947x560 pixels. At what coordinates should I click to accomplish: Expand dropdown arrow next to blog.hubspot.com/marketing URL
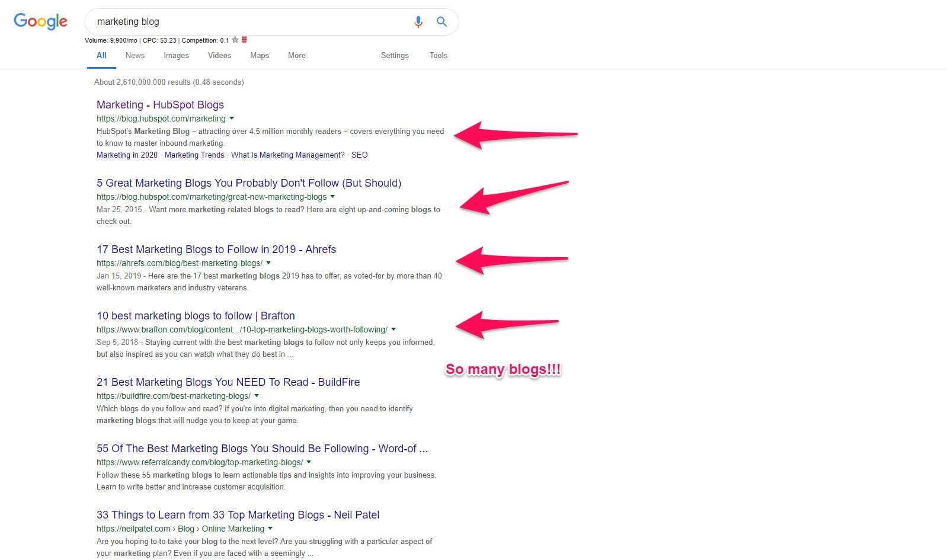click(232, 119)
